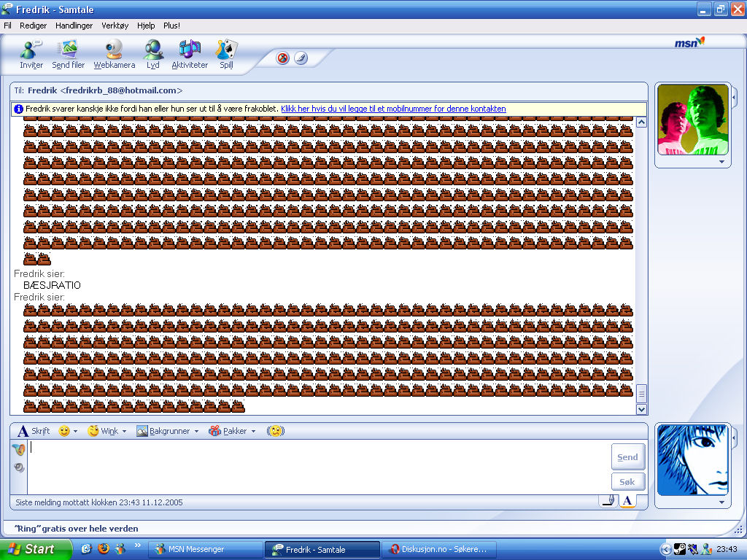
Task: Insert an emoticon from smiley icon
Action: coord(64,431)
